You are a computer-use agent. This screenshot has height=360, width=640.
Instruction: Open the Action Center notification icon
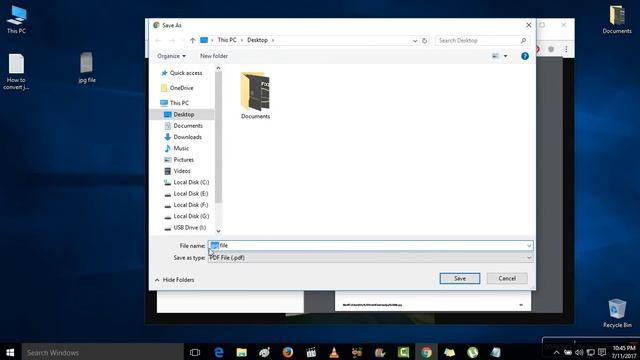602,352
